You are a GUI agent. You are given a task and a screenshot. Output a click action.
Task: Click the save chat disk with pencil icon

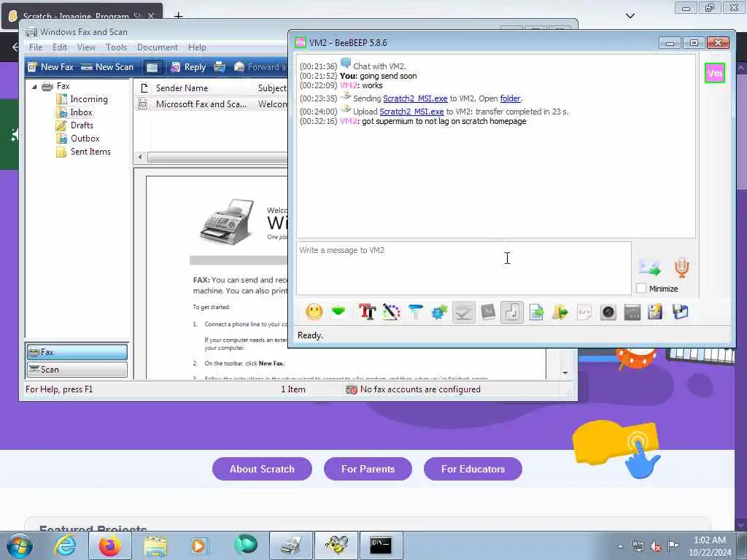tap(656, 312)
